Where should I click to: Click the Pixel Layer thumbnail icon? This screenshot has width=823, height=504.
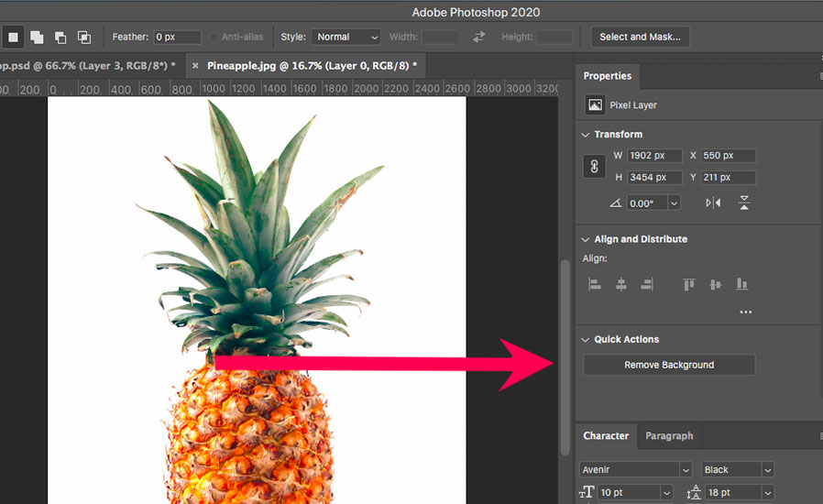click(595, 105)
